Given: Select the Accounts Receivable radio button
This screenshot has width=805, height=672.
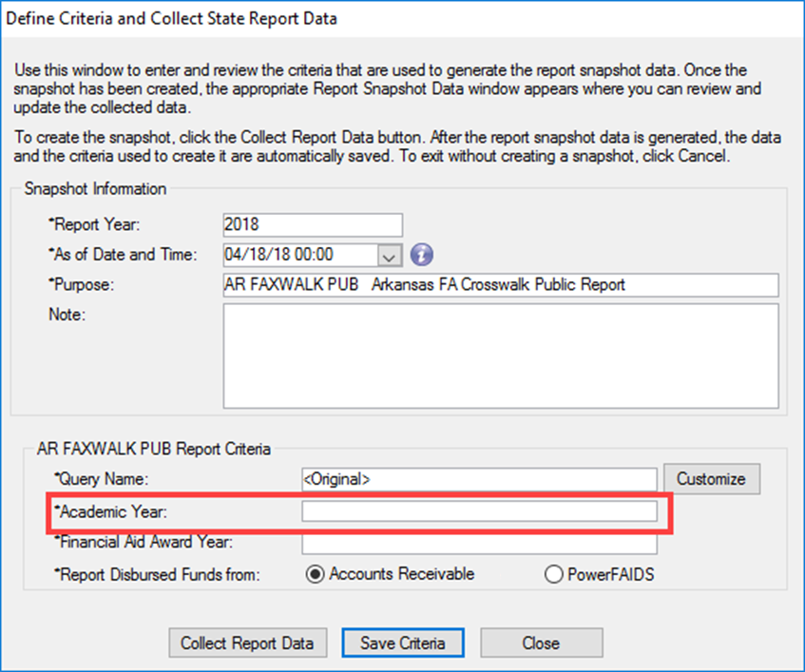Looking at the screenshot, I should (314, 574).
